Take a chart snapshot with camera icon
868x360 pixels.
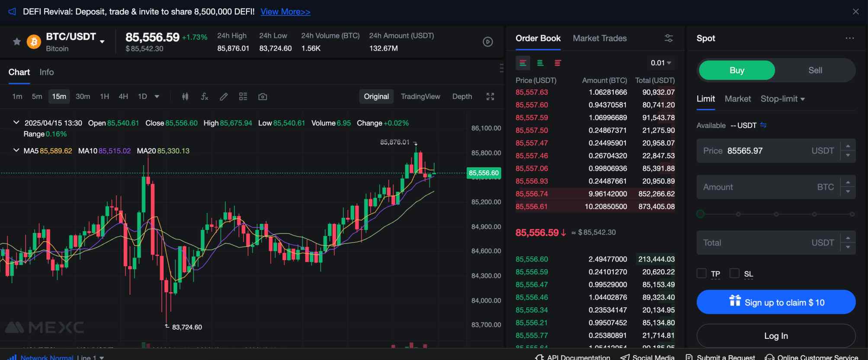[x=263, y=96]
